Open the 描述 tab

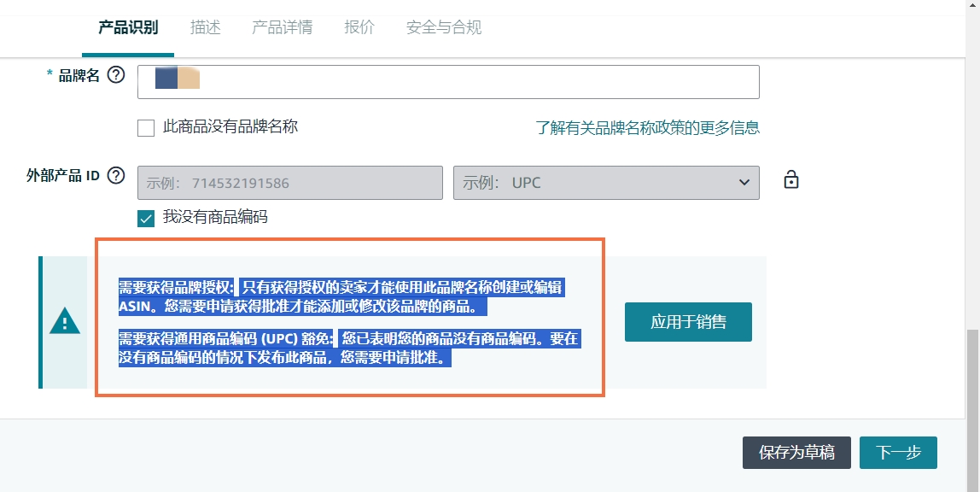(206, 27)
